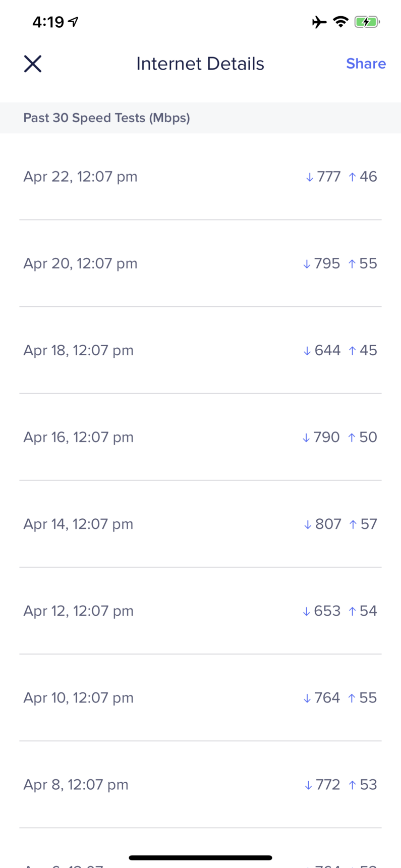Tap the location arrow beside the clock
Image resolution: width=401 pixels, height=868 pixels.
tap(74, 22)
